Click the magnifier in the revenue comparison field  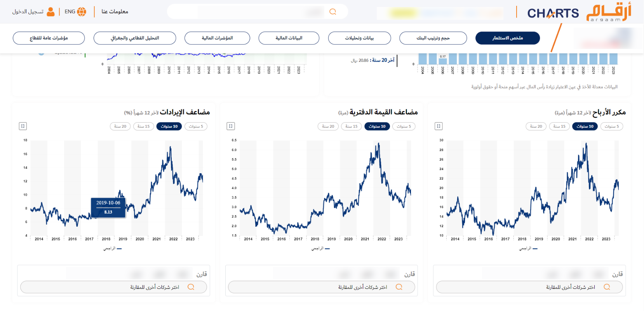coord(191,287)
